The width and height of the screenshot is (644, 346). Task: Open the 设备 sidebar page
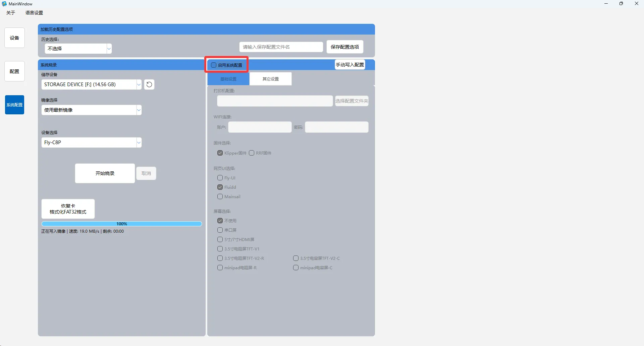(x=14, y=38)
